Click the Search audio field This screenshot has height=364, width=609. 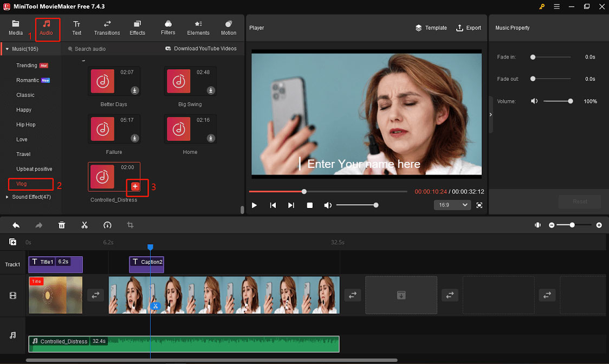tap(113, 49)
